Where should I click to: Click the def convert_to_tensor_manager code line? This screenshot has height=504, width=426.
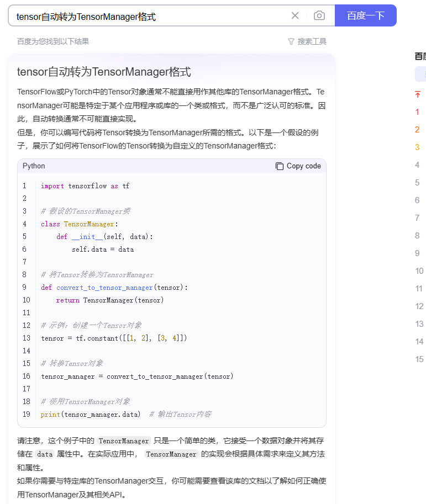[114, 288]
